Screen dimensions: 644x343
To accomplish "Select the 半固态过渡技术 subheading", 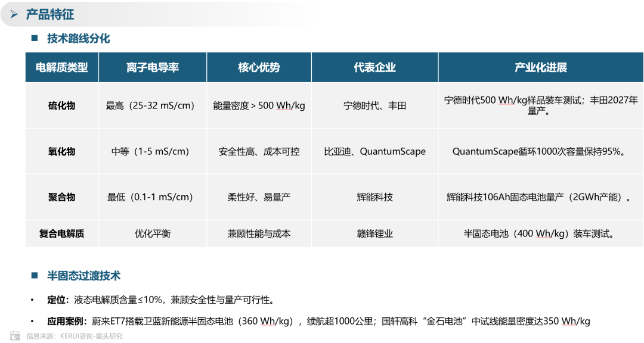I will (84, 276).
